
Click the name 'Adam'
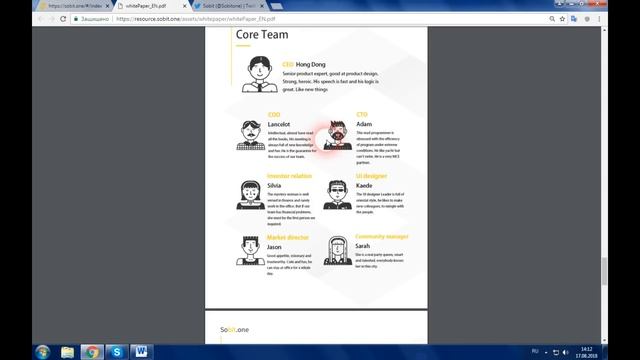pos(364,124)
